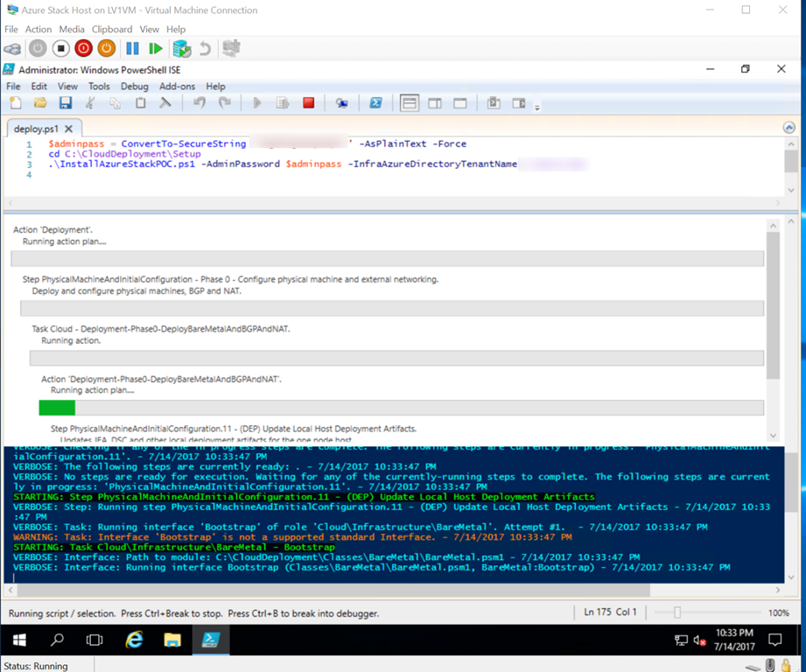Pause the virtual machine

click(132, 49)
